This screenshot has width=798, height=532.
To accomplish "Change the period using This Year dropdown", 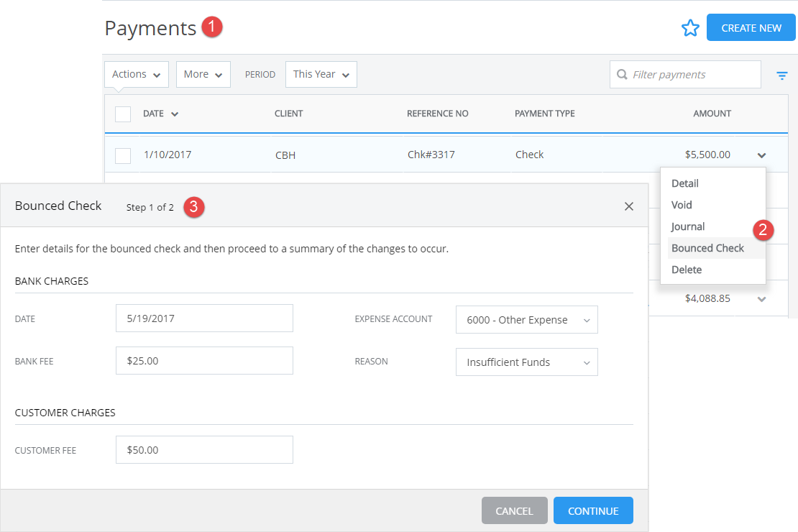I will [x=321, y=74].
